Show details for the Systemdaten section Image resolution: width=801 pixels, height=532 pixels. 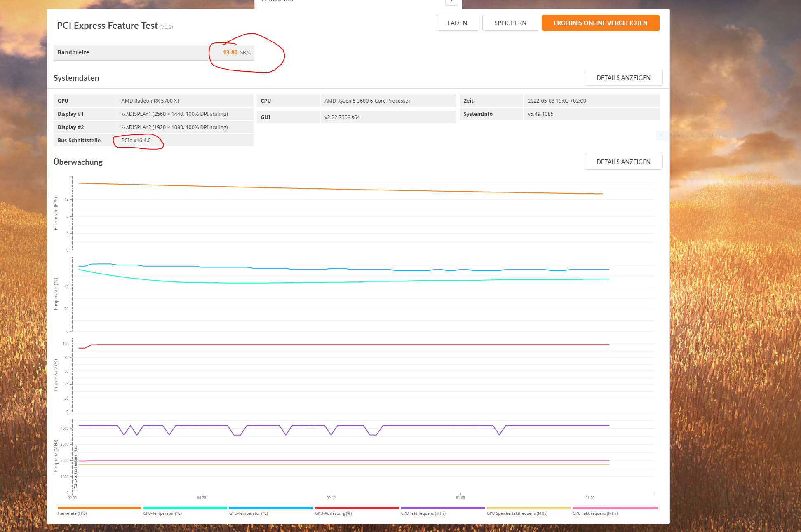pos(623,78)
